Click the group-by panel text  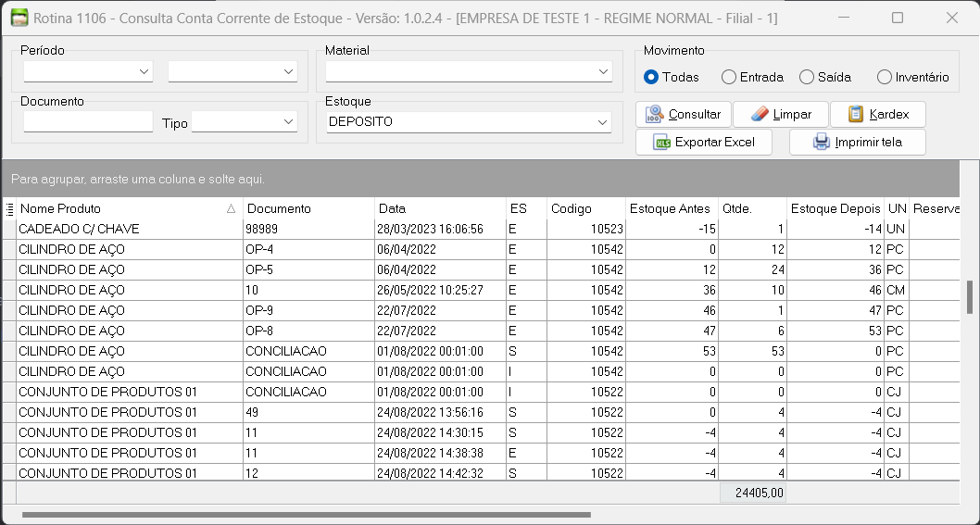(138, 180)
